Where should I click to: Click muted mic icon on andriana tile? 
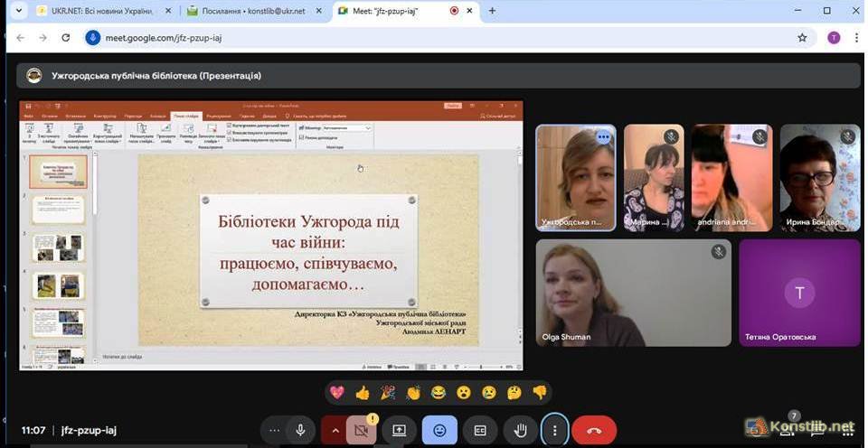pyautogui.click(x=760, y=136)
